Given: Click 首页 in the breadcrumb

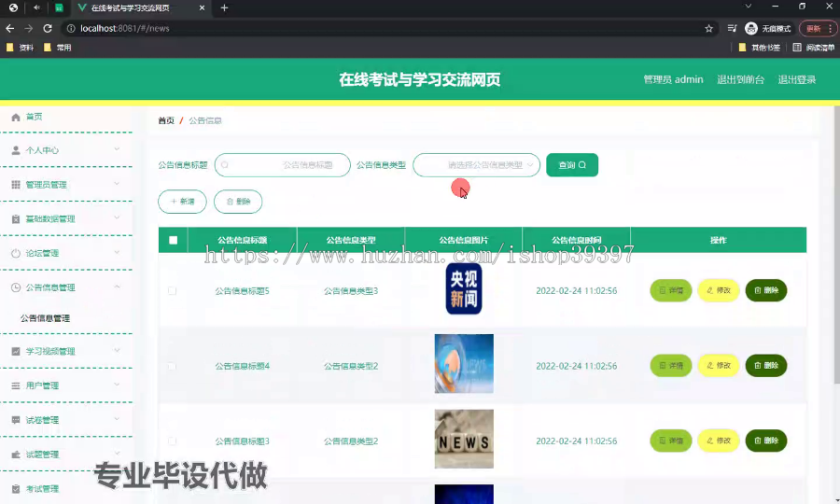Looking at the screenshot, I should [x=166, y=120].
